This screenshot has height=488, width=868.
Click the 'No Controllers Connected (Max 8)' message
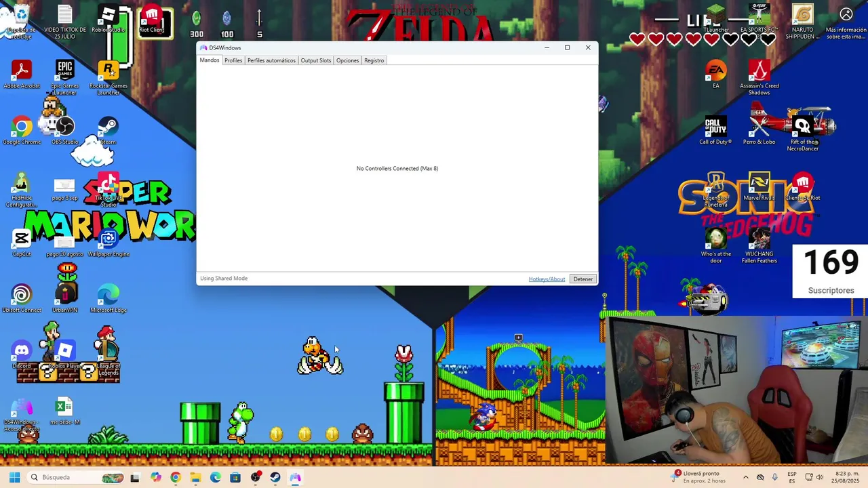point(397,168)
